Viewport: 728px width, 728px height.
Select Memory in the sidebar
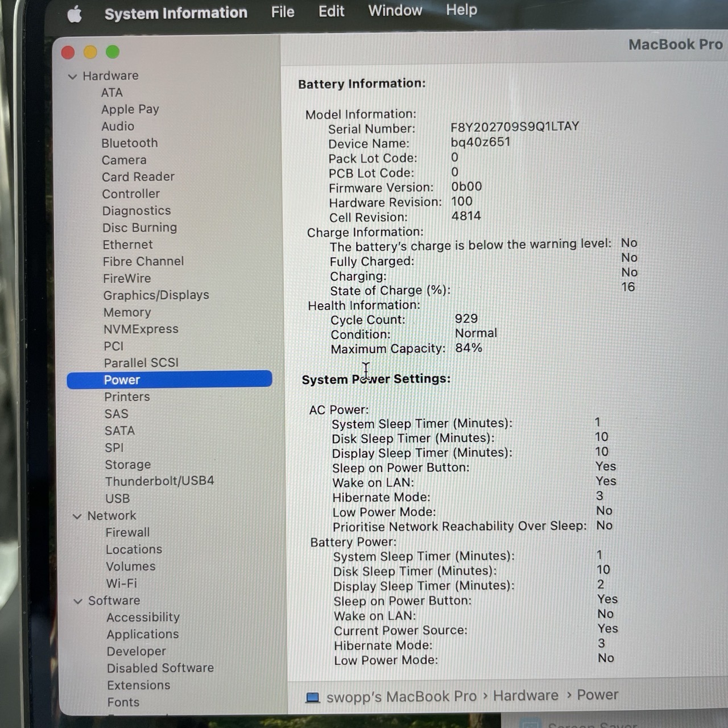pos(127,313)
